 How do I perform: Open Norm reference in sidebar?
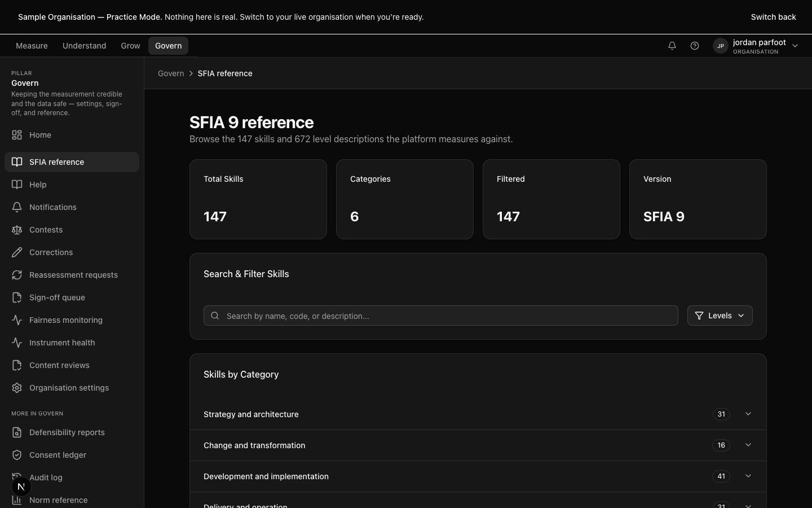[72, 500]
